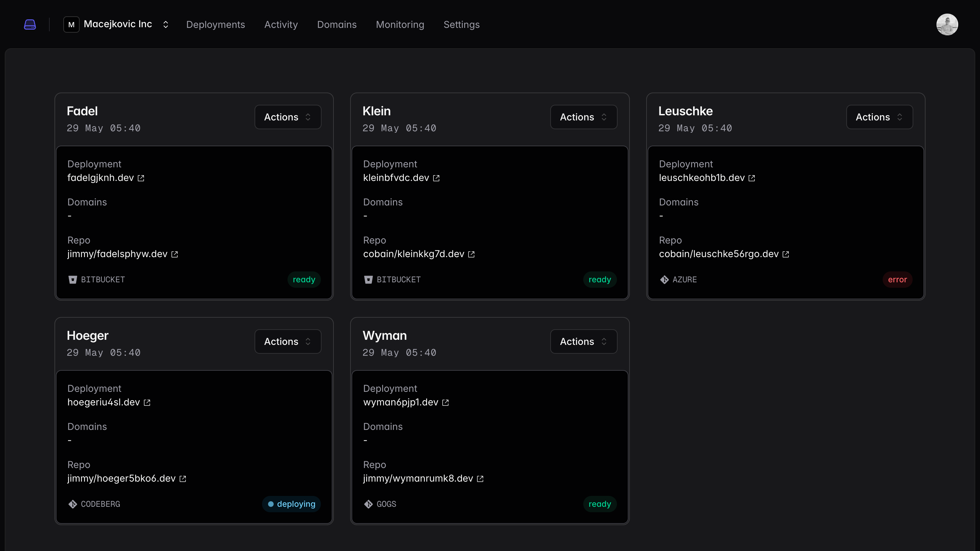Click external icon beside jimmy/hoeger5bko6.dev
Screen dimensions: 980x551
click(x=183, y=479)
